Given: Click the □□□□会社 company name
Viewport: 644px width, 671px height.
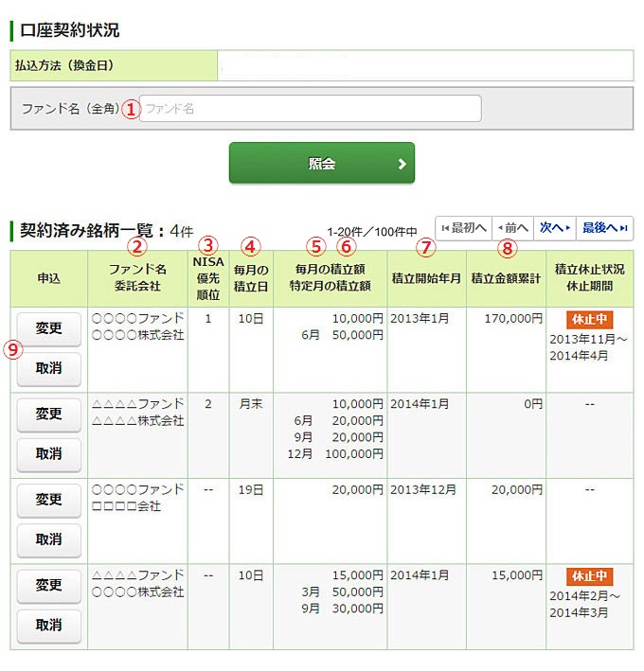Looking at the screenshot, I should (x=126, y=506).
